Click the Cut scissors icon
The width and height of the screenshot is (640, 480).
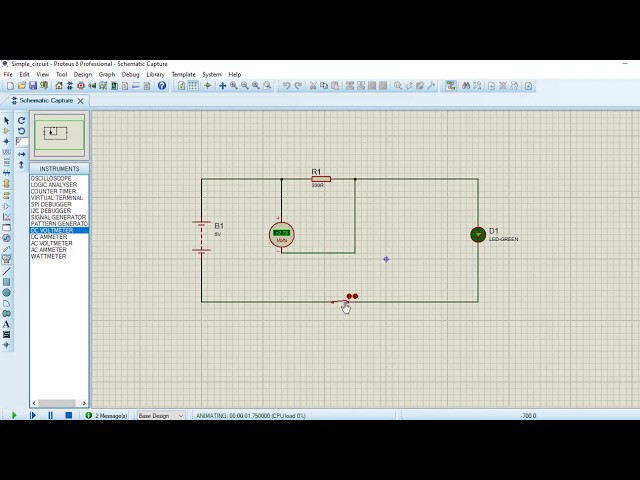click(x=313, y=86)
